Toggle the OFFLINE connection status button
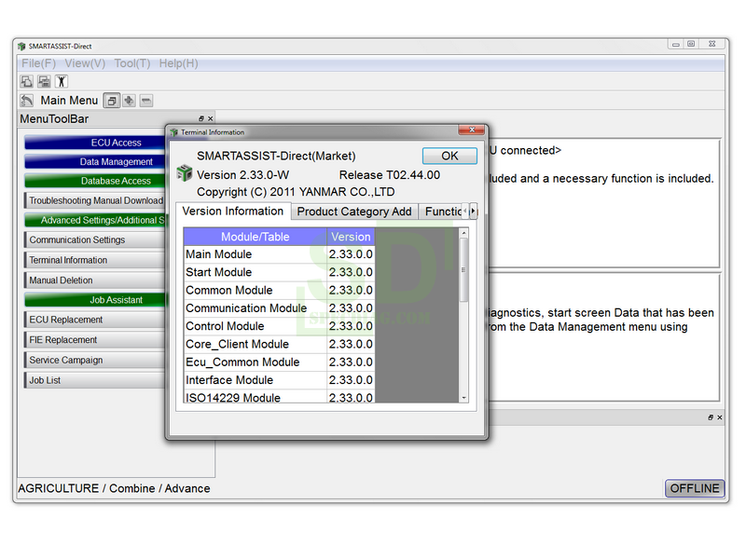 [x=695, y=488]
